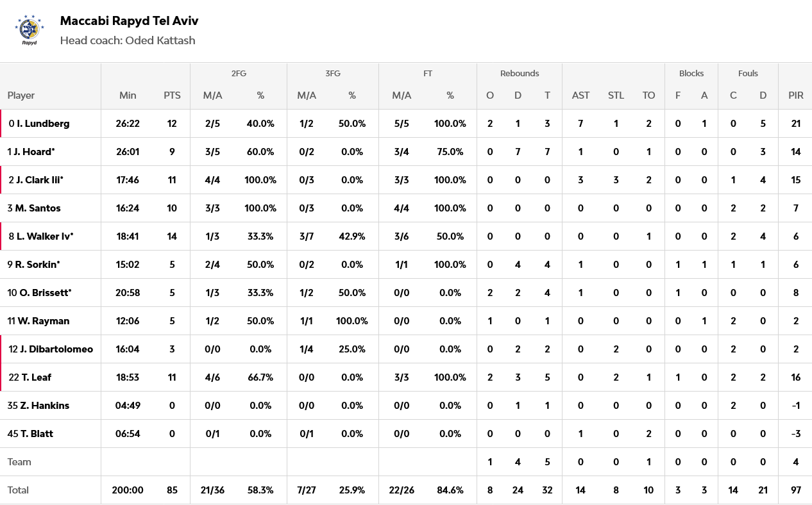Open T. Blatt's player page
The width and height of the screenshot is (812, 505).
(x=37, y=434)
